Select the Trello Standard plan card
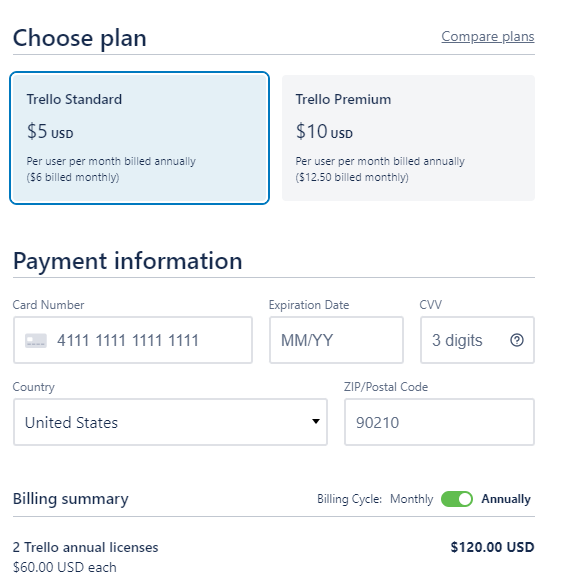 pyautogui.click(x=140, y=138)
